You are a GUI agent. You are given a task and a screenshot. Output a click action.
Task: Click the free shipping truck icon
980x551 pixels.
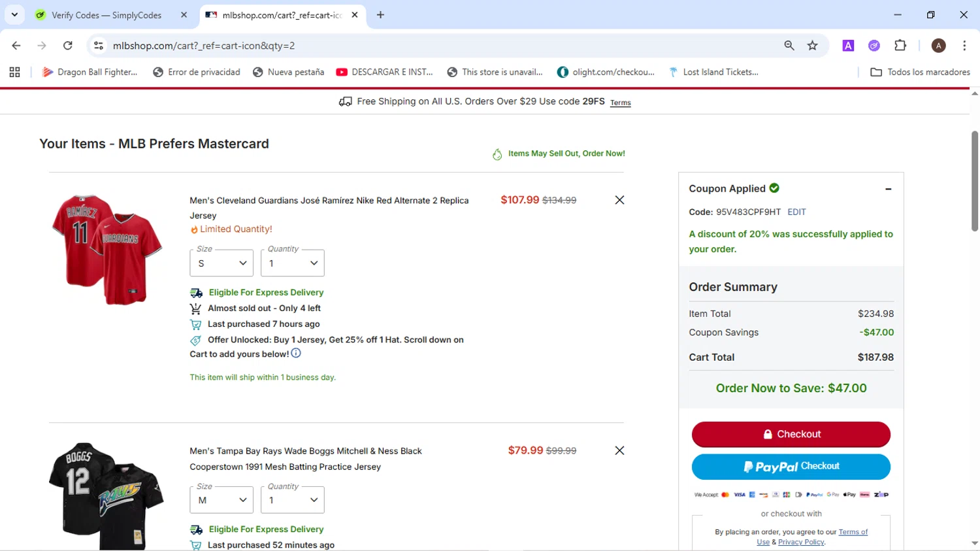345,101
